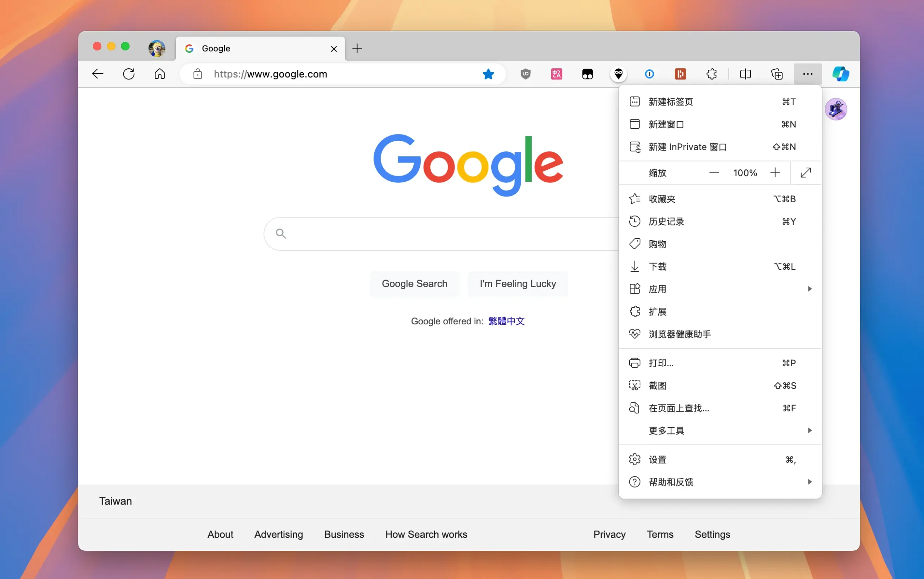Image resolution: width=924 pixels, height=579 pixels.
Task: Open the Terms footer link
Action: click(x=660, y=535)
